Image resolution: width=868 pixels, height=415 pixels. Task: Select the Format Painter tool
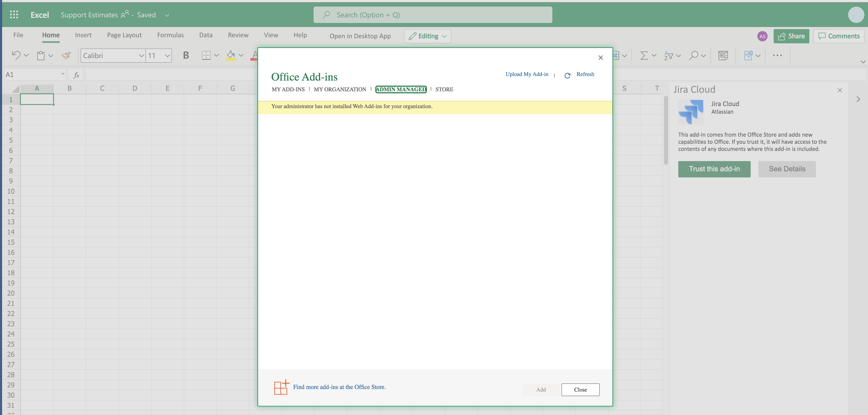[x=66, y=55]
